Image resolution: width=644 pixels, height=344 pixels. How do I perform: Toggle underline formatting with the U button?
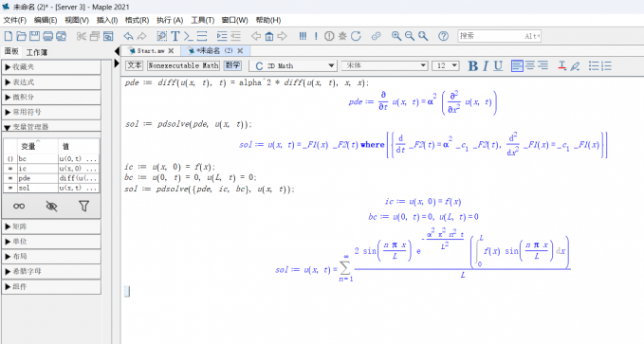pyautogui.click(x=498, y=65)
